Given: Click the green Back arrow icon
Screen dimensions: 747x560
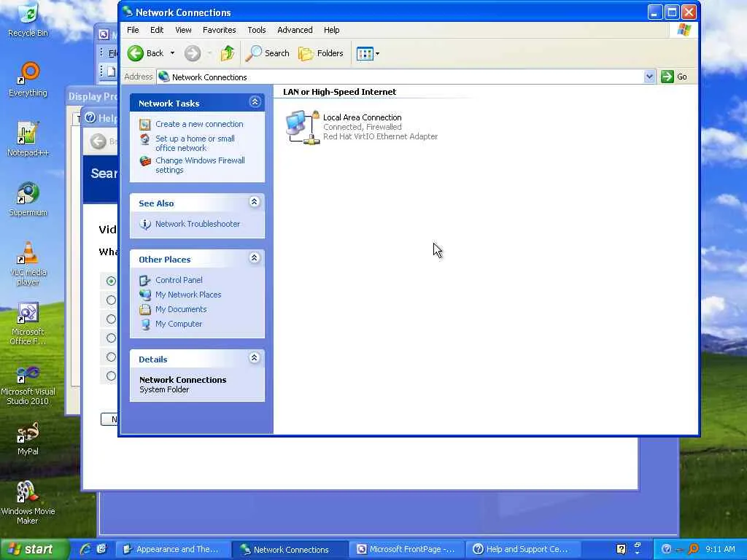Looking at the screenshot, I should pyautogui.click(x=135, y=53).
